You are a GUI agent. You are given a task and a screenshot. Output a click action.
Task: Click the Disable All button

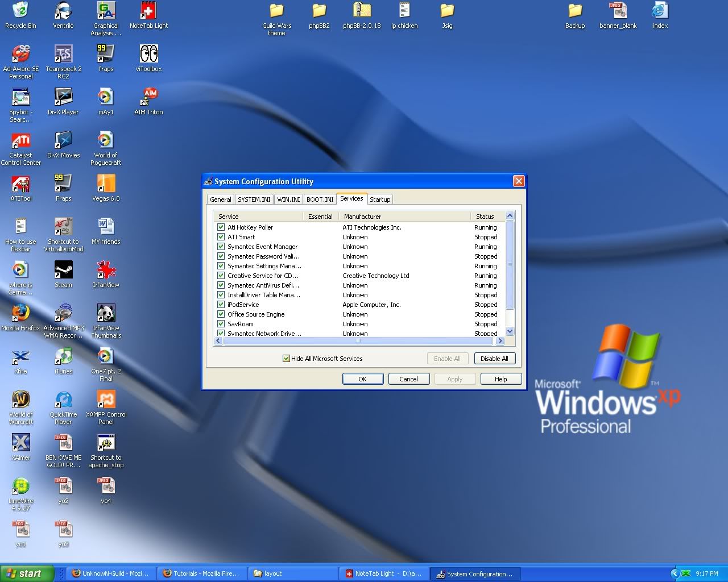click(x=495, y=359)
